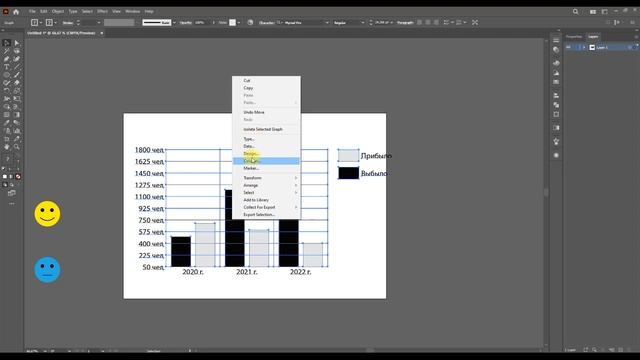The height and width of the screenshot is (360, 640).
Task: Click the yellow smiley face on canvas
Action: coord(47,213)
